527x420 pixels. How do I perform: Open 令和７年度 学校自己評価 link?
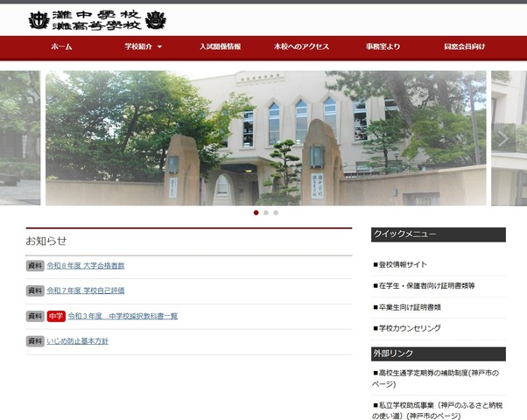pyautogui.click(x=86, y=290)
